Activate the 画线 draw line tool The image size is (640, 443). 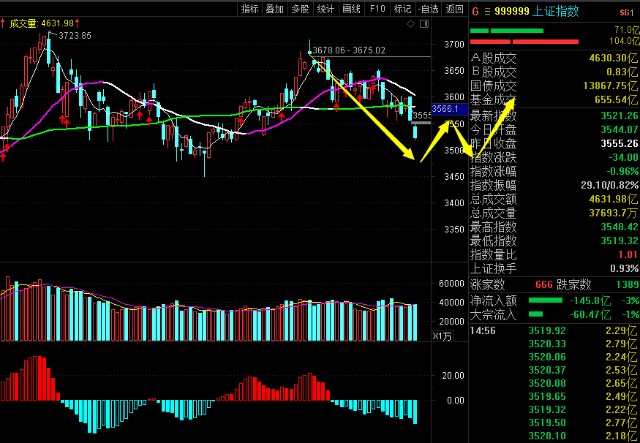[x=352, y=8]
